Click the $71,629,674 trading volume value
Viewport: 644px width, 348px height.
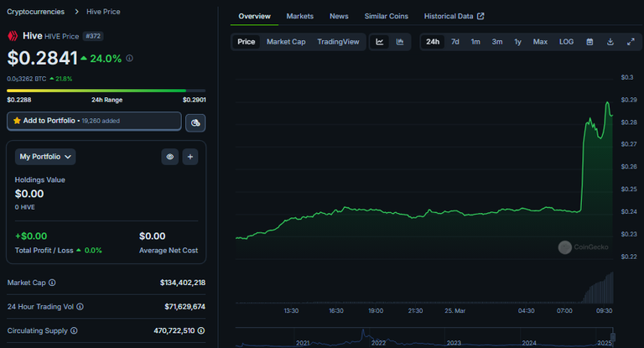[184, 307]
